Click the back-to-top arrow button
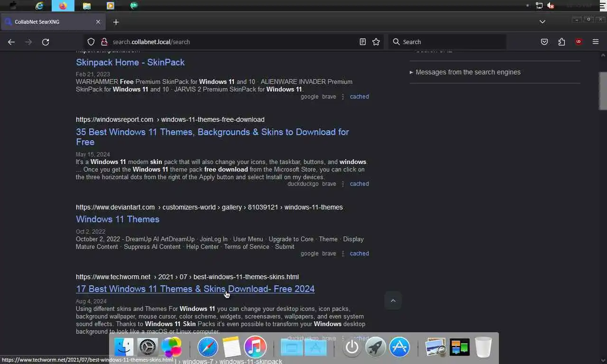 pyautogui.click(x=393, y=300)
